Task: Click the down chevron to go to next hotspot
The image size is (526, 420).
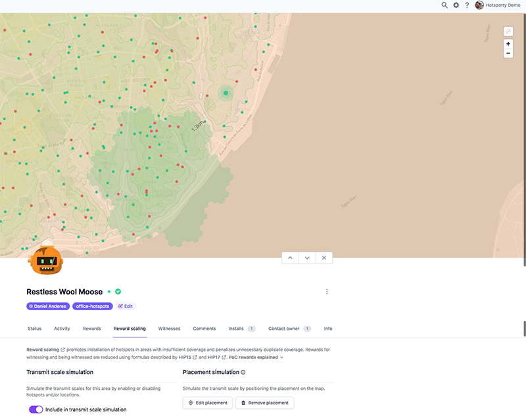Action: pos(306,258)
